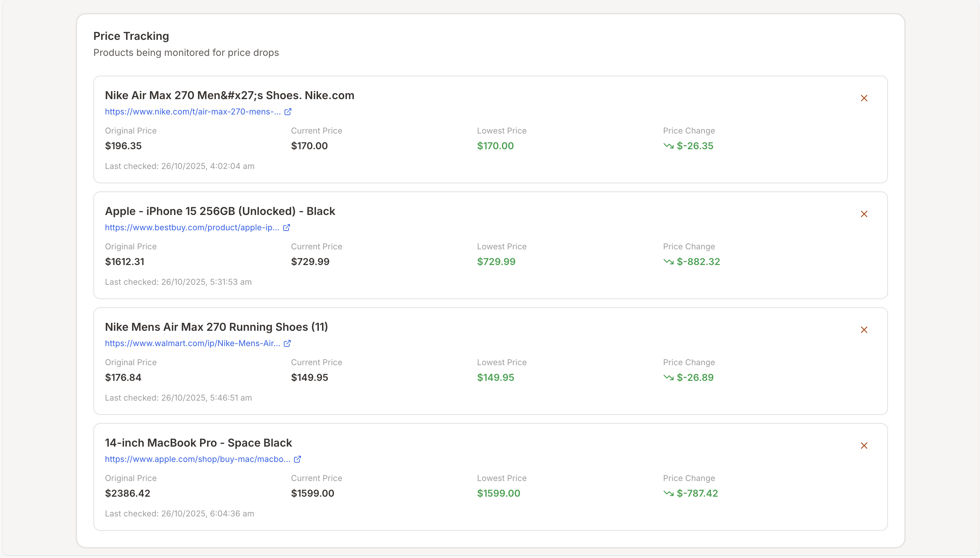Click the $149.95 current price value
Viewport: 980px width, 558px height.
(x=309, y=377)
